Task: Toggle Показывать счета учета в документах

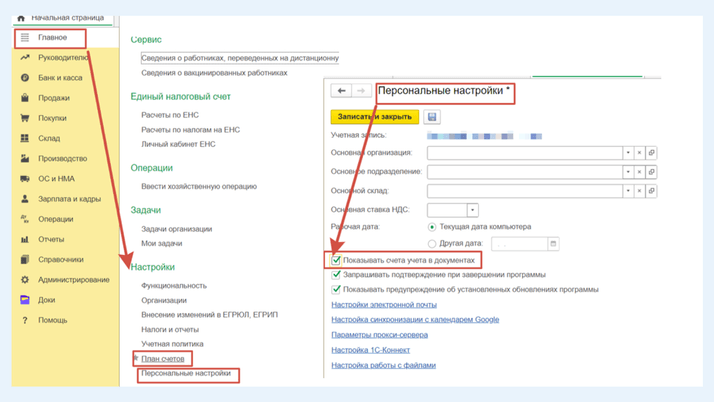Action: [337, 260]
